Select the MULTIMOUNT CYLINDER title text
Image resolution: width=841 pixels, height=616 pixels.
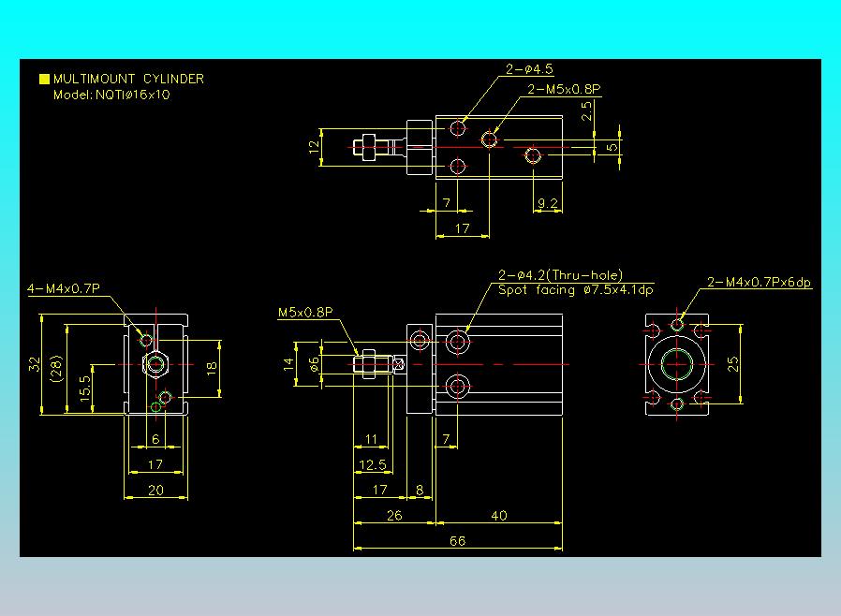pos(128,79)
